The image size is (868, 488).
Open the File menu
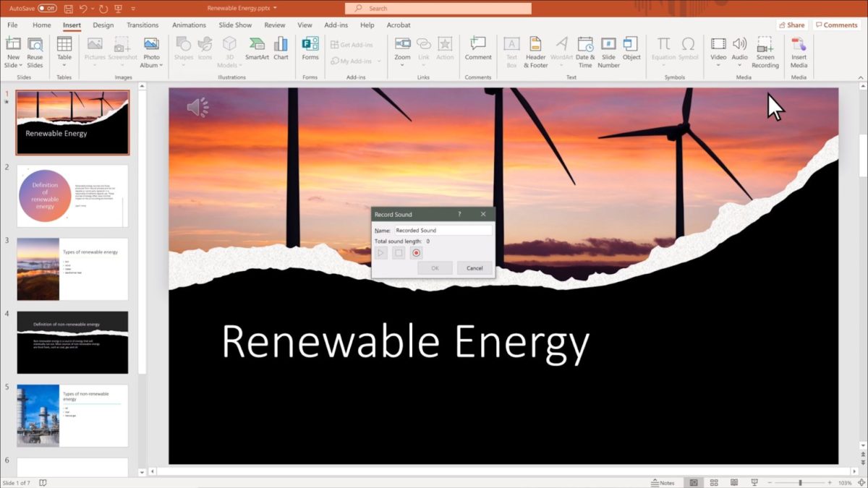(x=13, y=25)
